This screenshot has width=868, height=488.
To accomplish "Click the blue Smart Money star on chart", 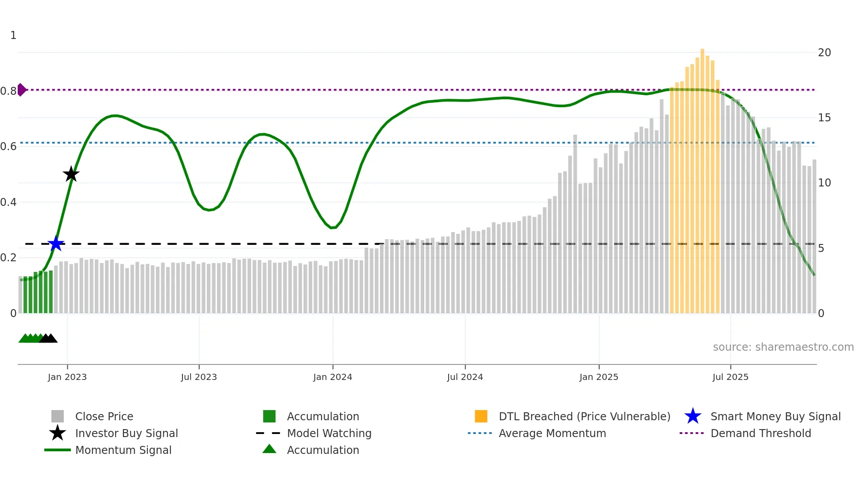I will tap(56, 244).
